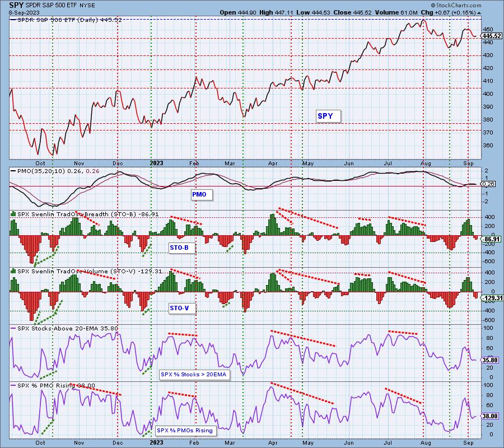Screen dimensions: 504x448
Task: Click the 0.26 value tag on PMO axis
Action: click(488, 184)
